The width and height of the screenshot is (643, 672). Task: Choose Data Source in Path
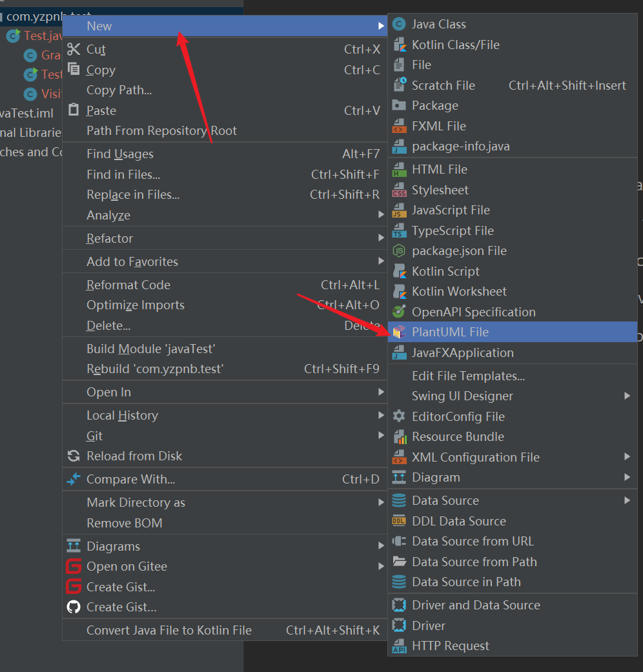pyautogui.click(x=513, y=582)
